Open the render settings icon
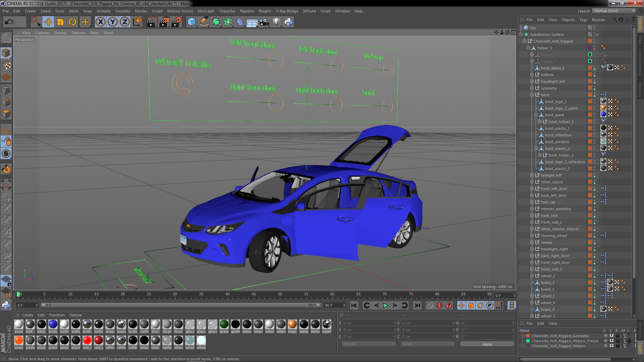The height and width of the screenshot is (362, 644). 176,22
